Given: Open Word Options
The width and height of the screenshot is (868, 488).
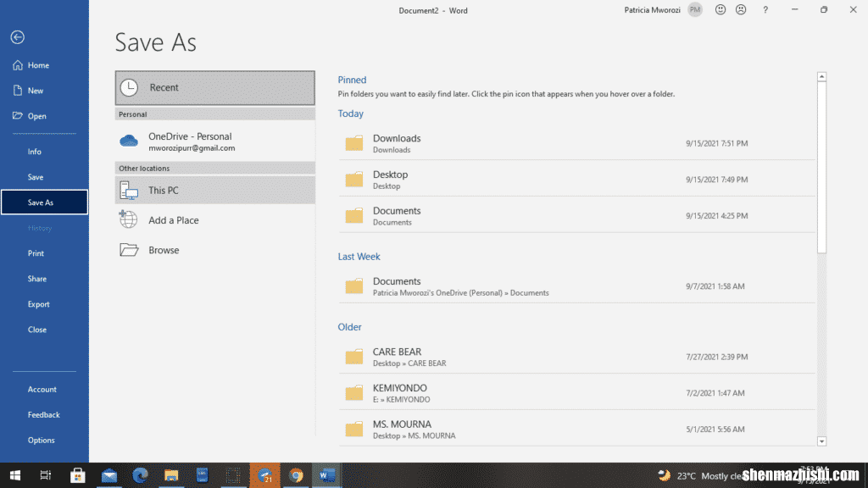Looking at the screenshot, I should click(44, 441).
